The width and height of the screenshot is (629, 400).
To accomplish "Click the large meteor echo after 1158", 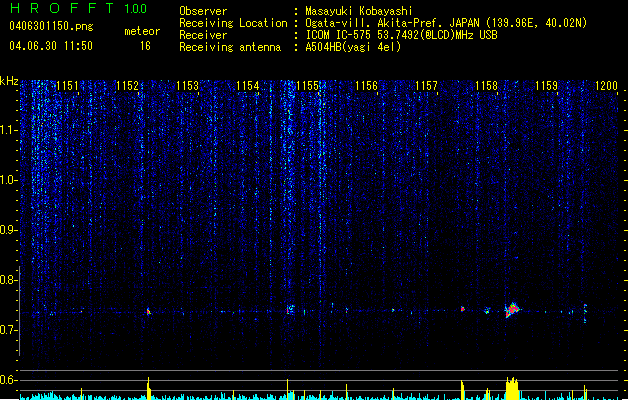I will tap(512, 310).
